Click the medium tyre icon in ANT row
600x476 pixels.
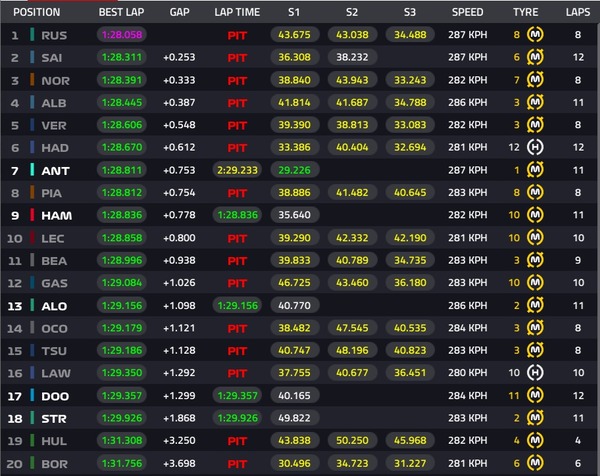[535, 170]
